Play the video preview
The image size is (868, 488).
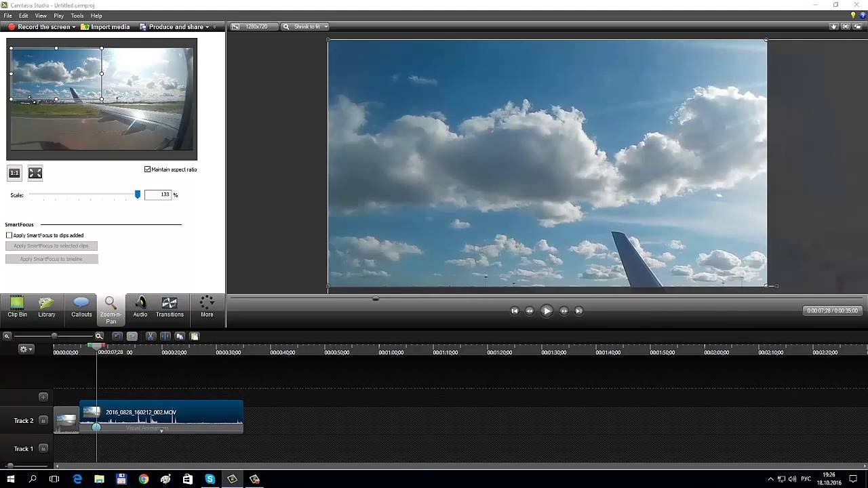[x=547, y=311]
